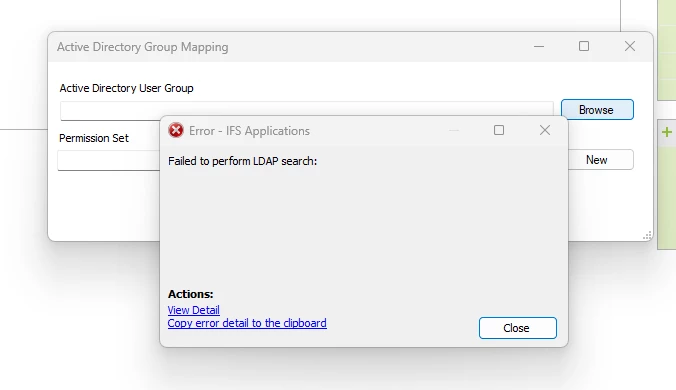Focus the Permission Set input field
Screen dimensions: 676x390
109,160
